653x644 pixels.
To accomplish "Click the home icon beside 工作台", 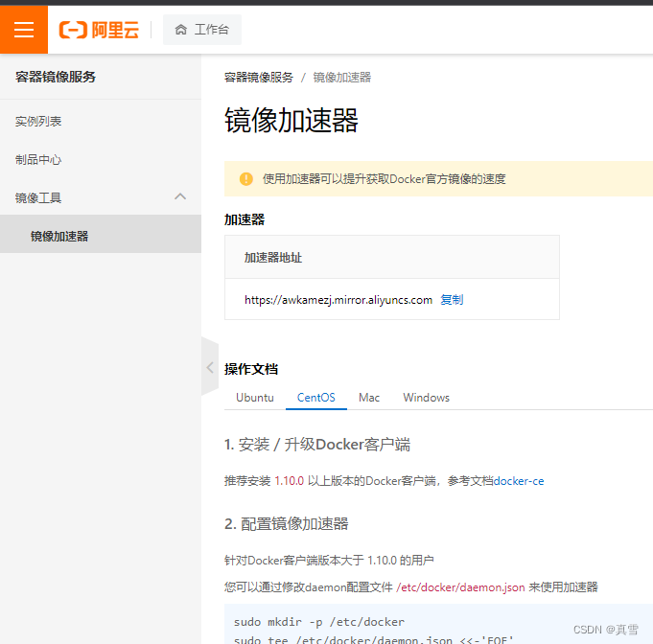I will [x=180, y=30].
